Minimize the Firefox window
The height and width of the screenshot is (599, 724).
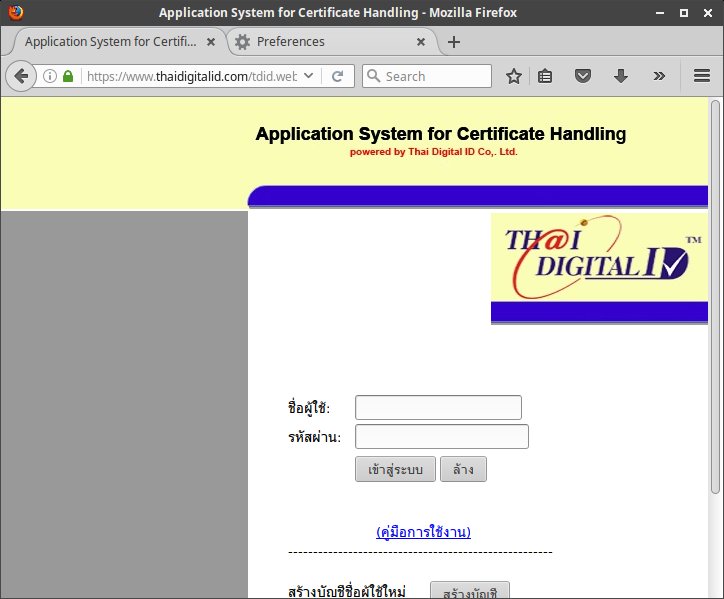click(660, 13)
